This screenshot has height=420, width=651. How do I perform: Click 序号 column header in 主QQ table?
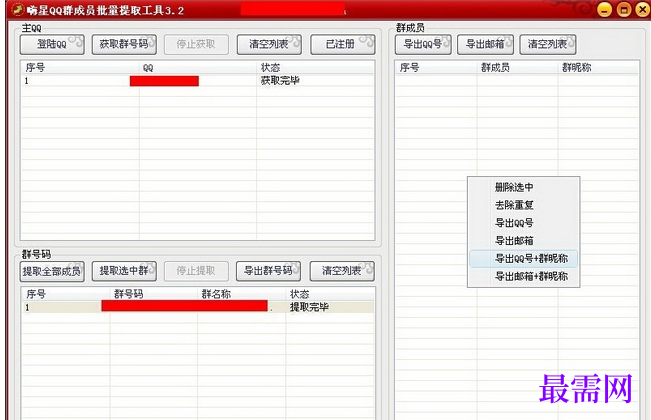tap(80, 68)
